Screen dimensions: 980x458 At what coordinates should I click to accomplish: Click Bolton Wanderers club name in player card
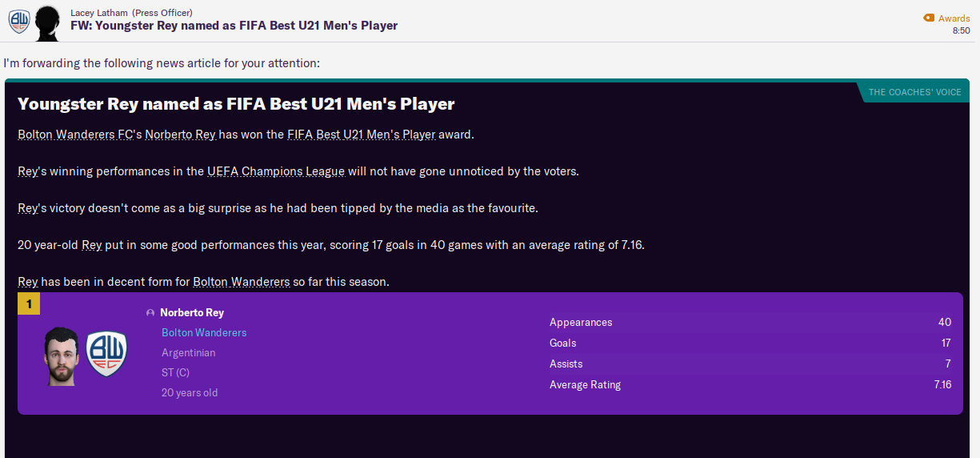click(204, 332)
